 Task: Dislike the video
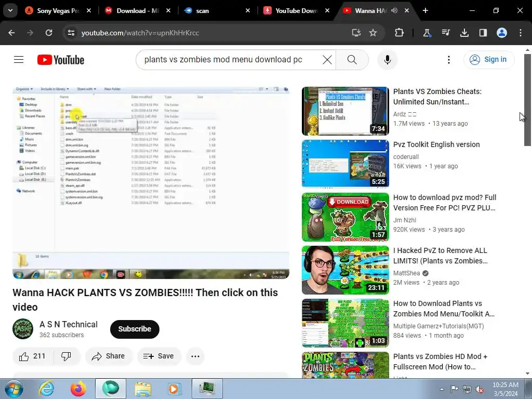(x=66, y=356)
